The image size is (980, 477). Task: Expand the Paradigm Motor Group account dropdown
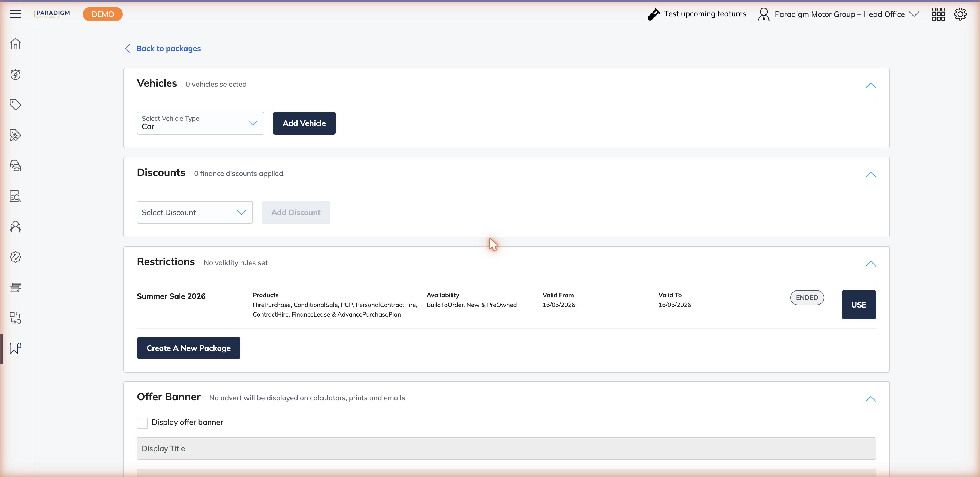click(914, 14)
